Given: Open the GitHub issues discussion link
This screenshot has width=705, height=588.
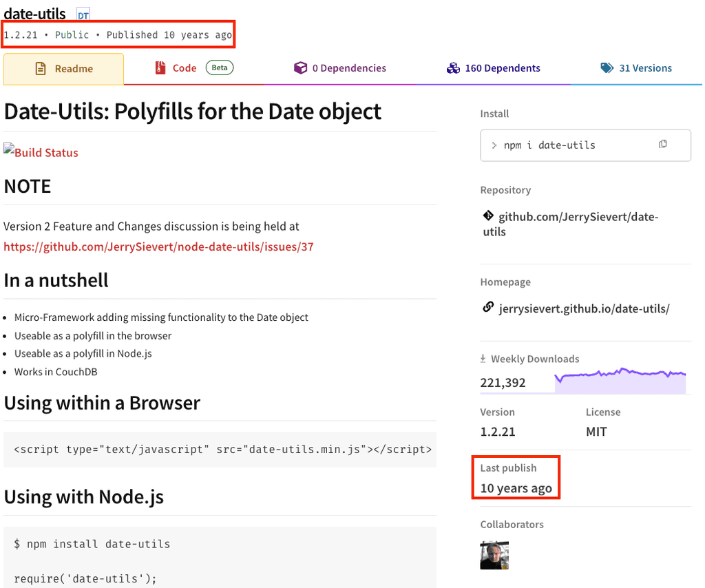Looking at the screenshot, I should tap(159, 246).
